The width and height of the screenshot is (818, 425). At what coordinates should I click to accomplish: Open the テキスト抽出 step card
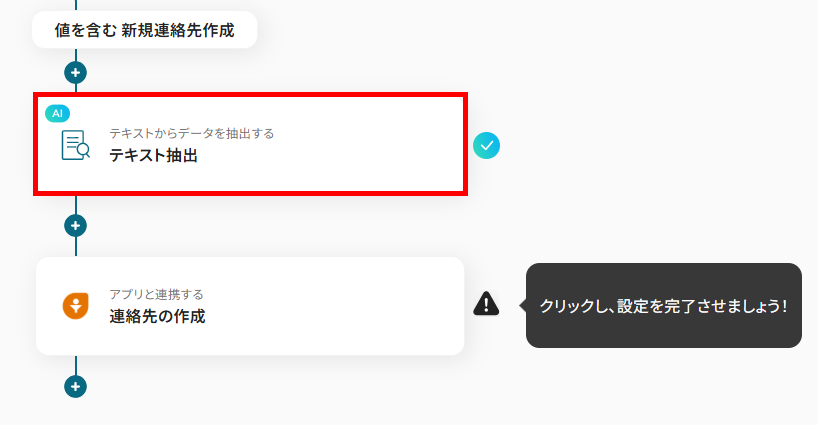pos(250,144)
